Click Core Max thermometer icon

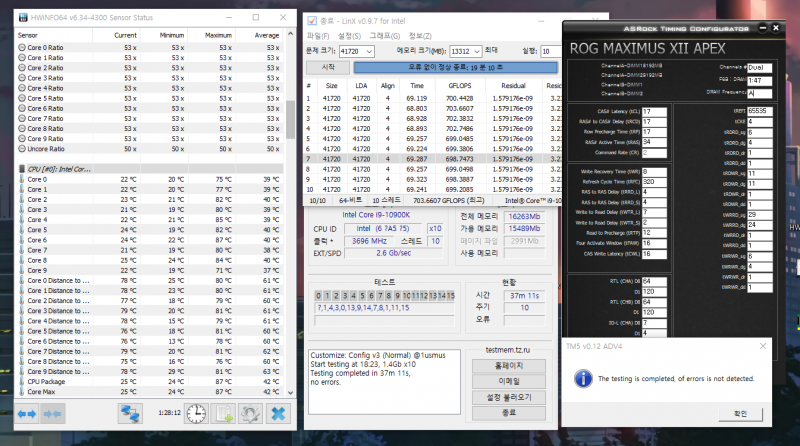[22, 392]
